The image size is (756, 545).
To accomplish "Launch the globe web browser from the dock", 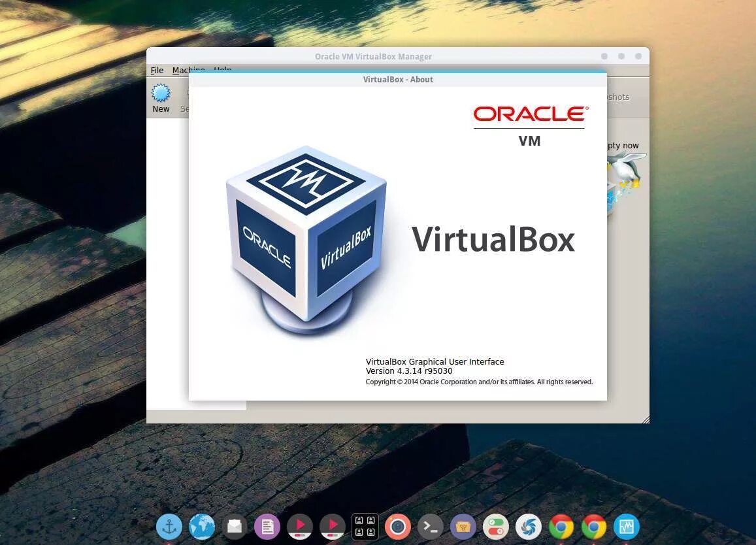I will click(201, 527).
